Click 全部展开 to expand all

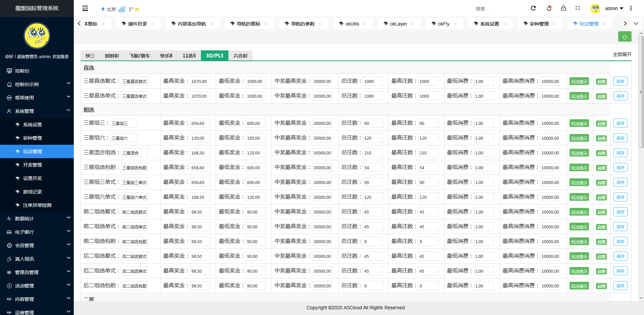pos(622,54)
